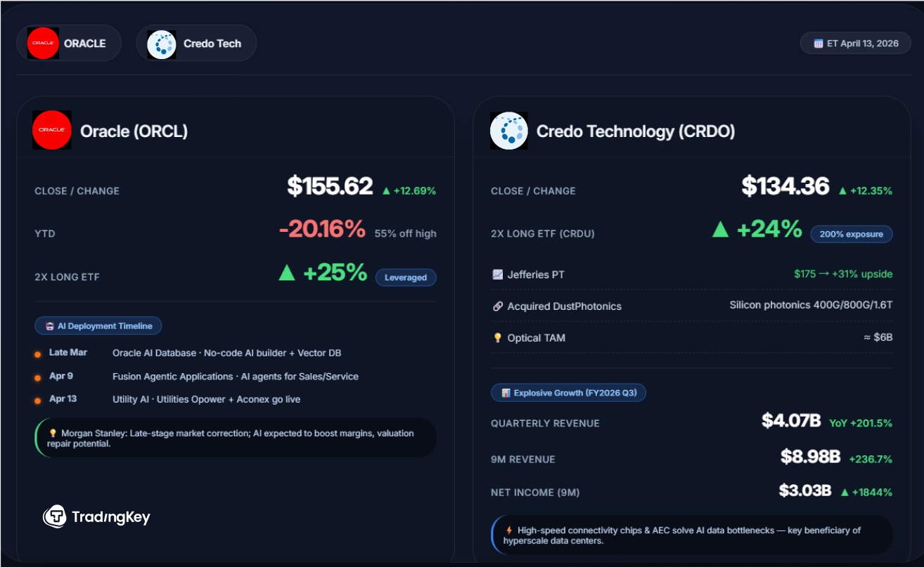Viewport: 924px width, 567px height.
Task: Click the ET April 13, 2026 date chip
Action: [855, 44]
